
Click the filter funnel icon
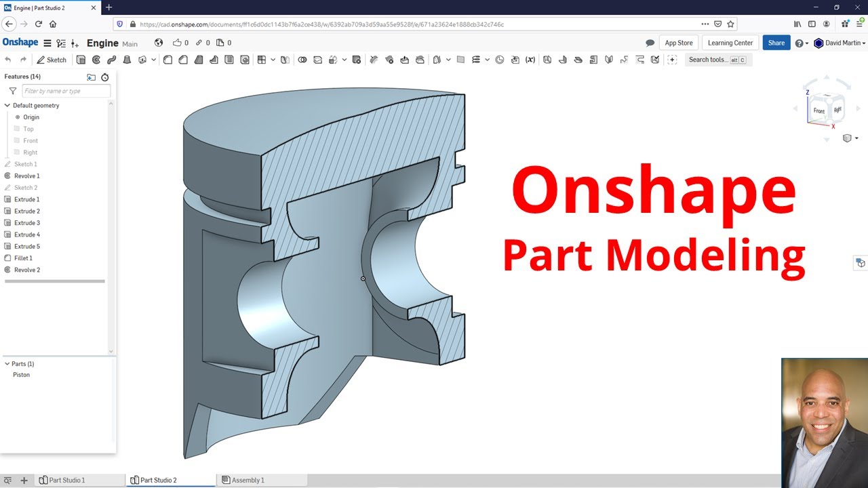(12, 91)
